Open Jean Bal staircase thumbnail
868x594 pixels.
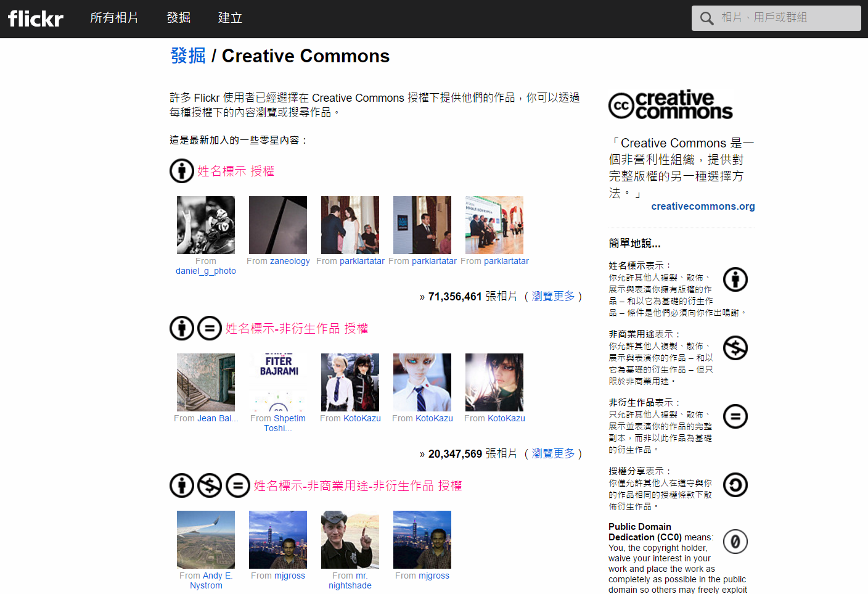click(x=206, y=382)
